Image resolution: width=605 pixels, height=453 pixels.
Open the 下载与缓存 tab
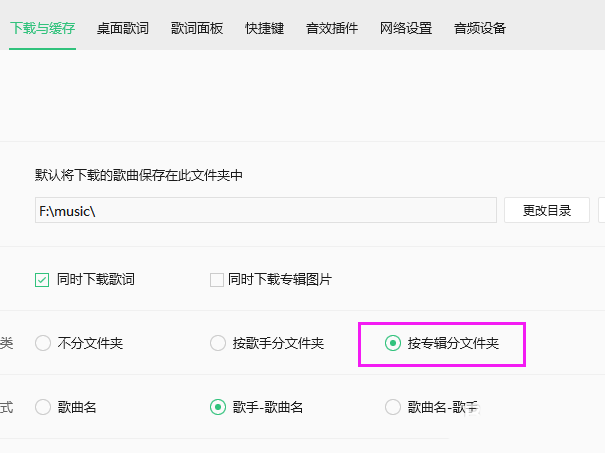point(43,28)
